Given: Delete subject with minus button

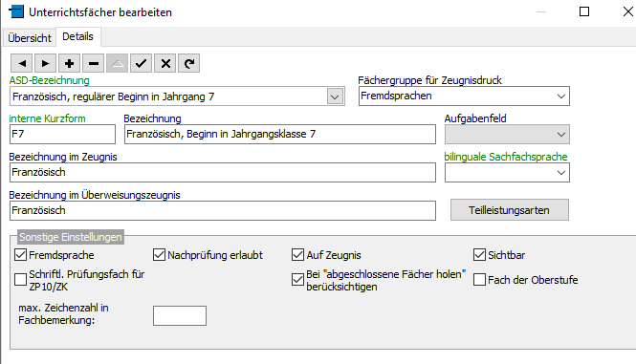Looking at the screenshot, I should tap(94, 63).
